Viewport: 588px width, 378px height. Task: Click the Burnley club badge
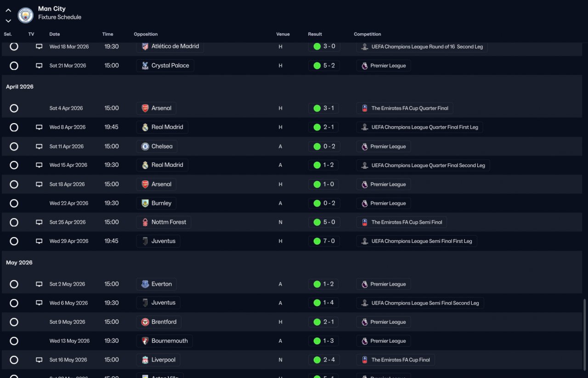[145, 203]
